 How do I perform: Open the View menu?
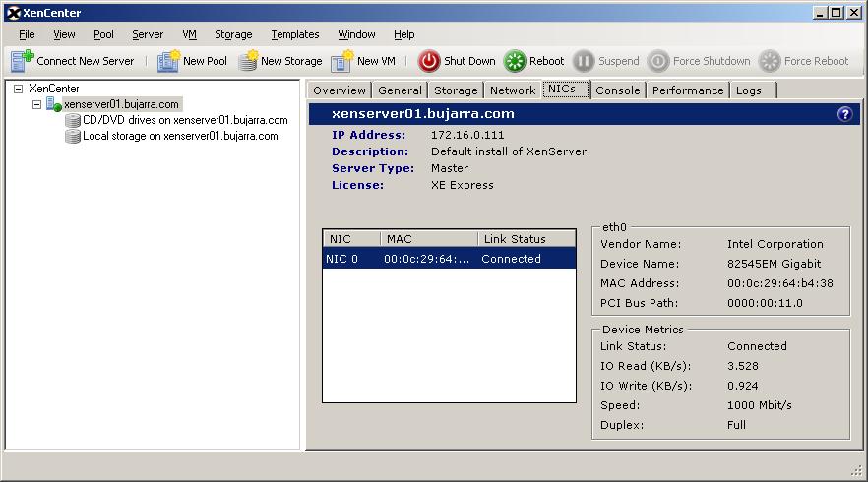coord(64,34)
